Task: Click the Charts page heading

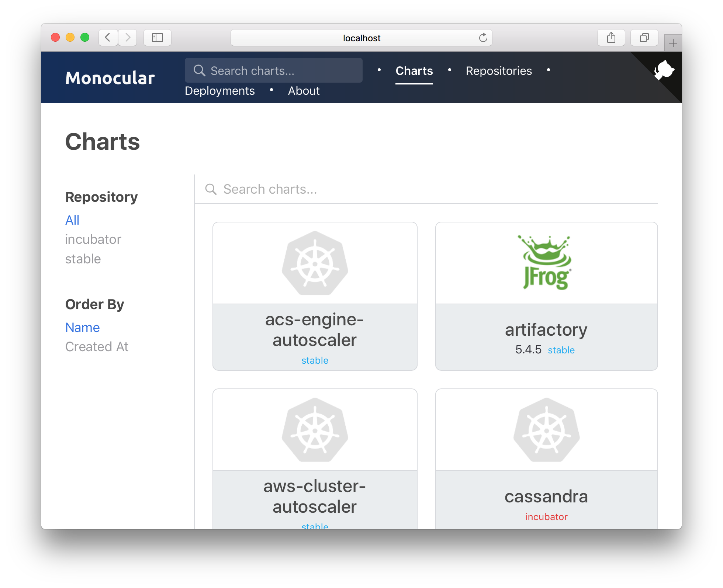Action: [x=103, y=142]
